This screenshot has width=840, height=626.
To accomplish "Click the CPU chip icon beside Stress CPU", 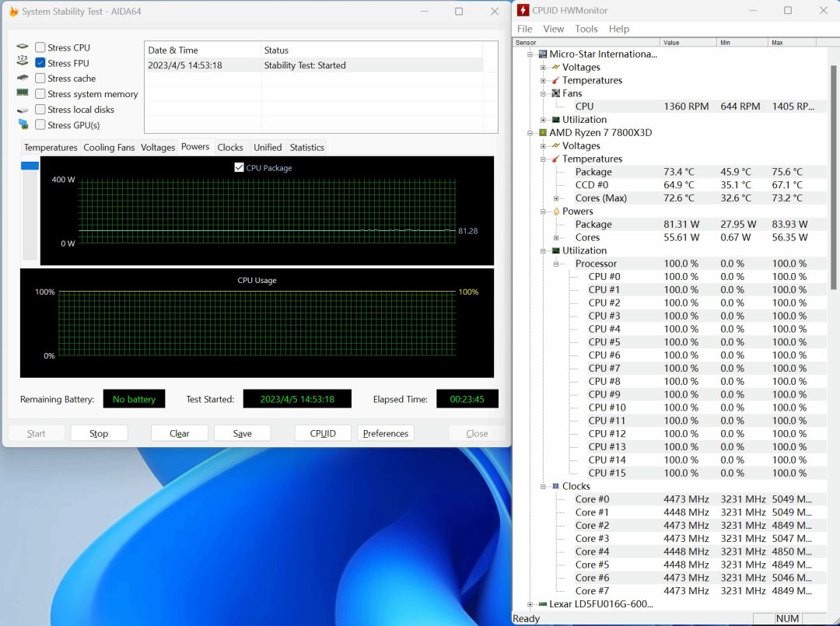I will (x=23, y=47).
